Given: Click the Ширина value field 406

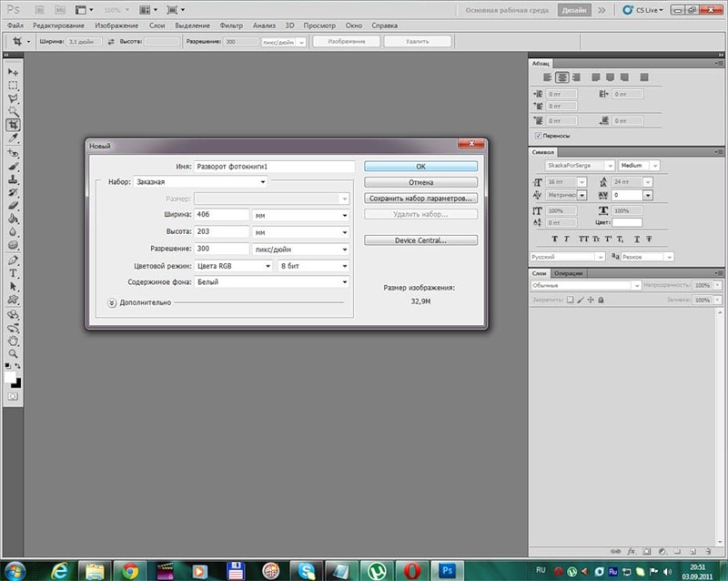Looking at the screenshot, I should [x=221, y=214].
